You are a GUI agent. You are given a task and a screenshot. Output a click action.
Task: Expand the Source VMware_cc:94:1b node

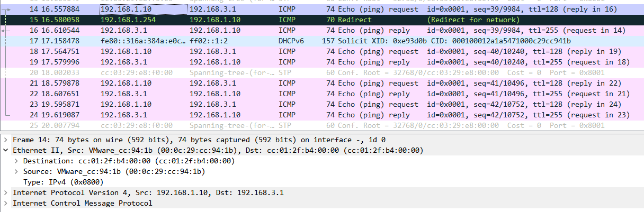point(16,171)
